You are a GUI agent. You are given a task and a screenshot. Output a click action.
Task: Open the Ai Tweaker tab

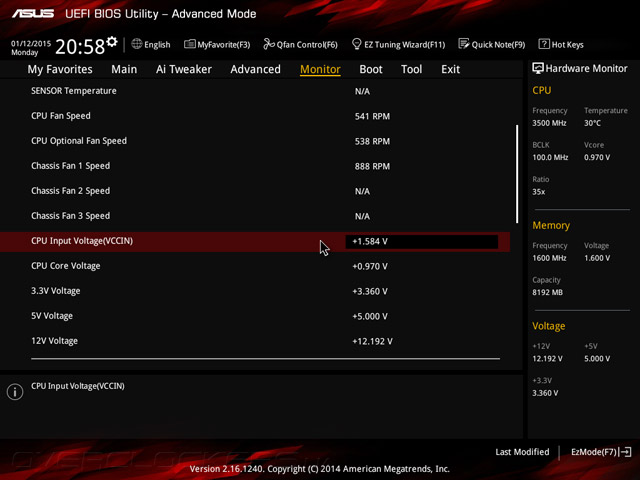pos(184,69)
